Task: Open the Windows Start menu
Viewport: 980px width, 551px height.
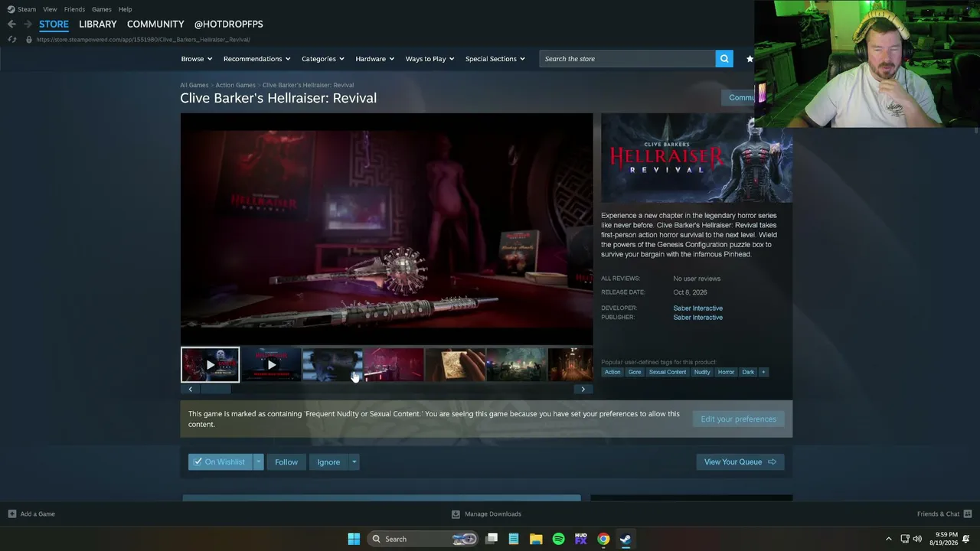Action: coord(354,539)
